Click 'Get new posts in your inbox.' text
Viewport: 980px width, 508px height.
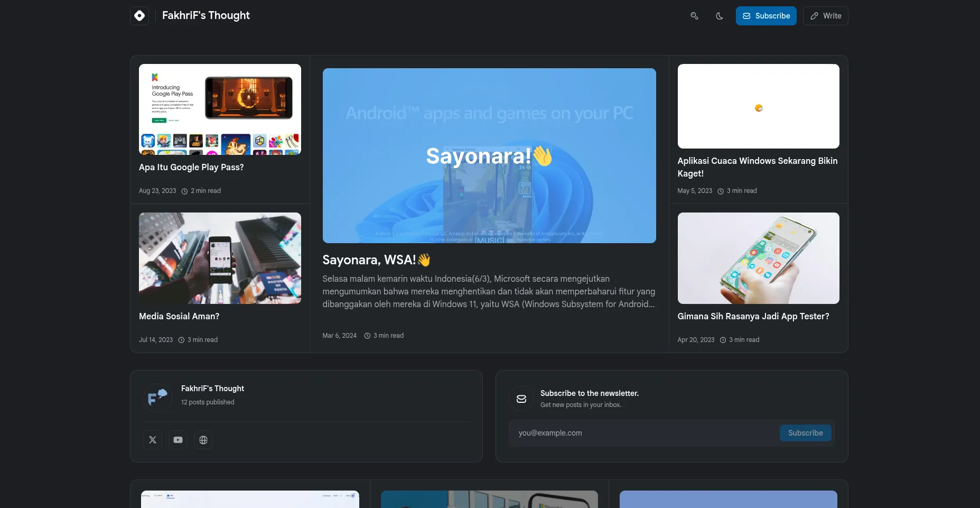(x=581, y=405)
